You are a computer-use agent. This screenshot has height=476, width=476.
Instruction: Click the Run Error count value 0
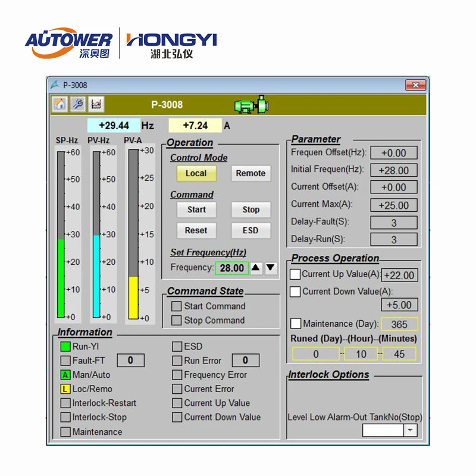(x=246, y=361)
